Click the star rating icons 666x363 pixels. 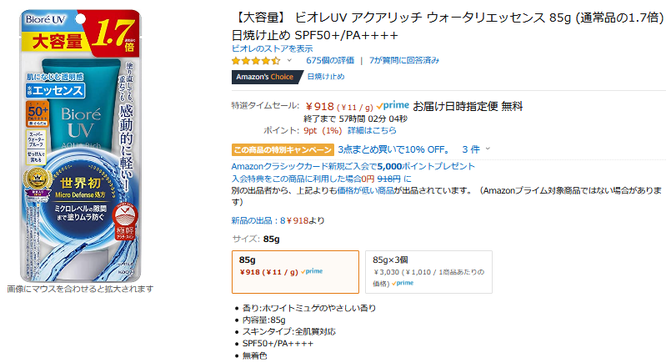(x=256, y=61)
